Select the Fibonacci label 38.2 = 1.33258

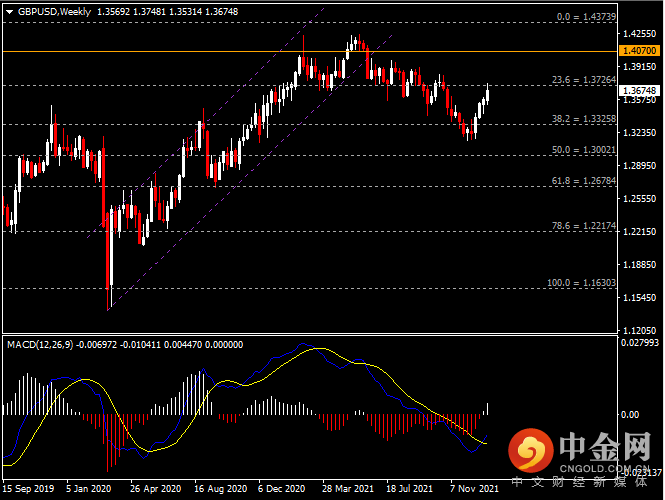pyautogui.click(x=584, y=119)
